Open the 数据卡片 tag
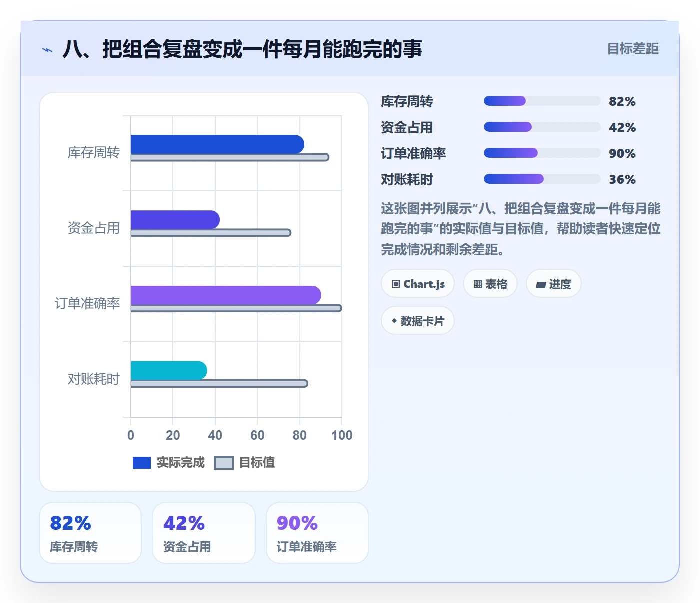This screenshot has width=700, height=603. (418, 321)
